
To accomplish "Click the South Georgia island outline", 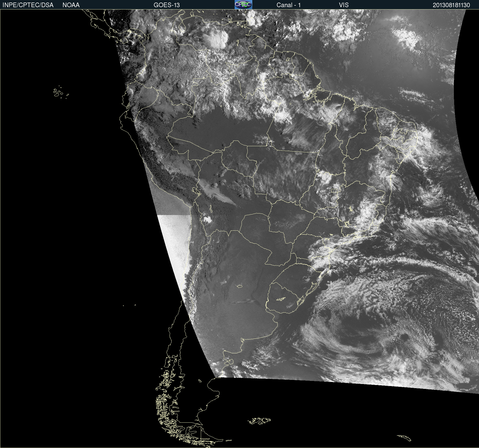I will click(404, 438).
